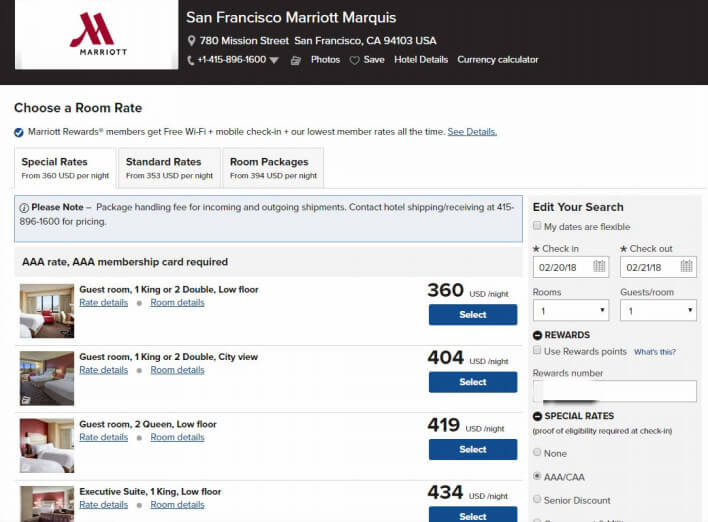Open the Rooms dropdown
The image size is (708, 522).
coord(570,311)
